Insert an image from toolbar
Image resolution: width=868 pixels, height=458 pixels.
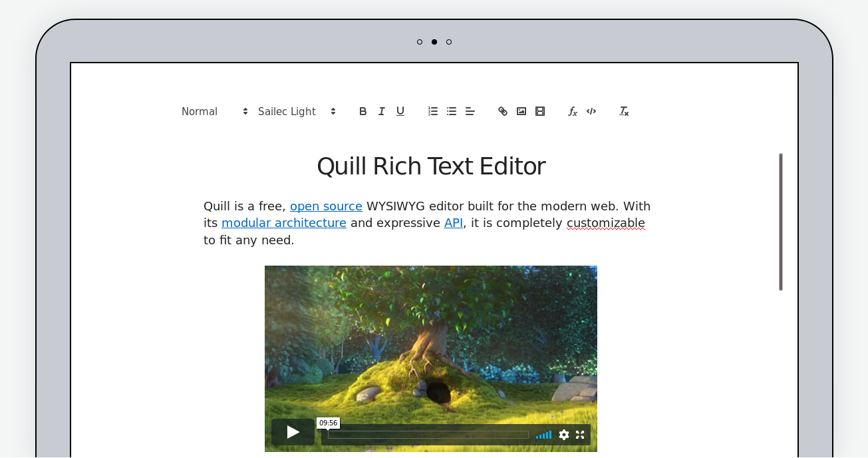[x=521, y=111]
